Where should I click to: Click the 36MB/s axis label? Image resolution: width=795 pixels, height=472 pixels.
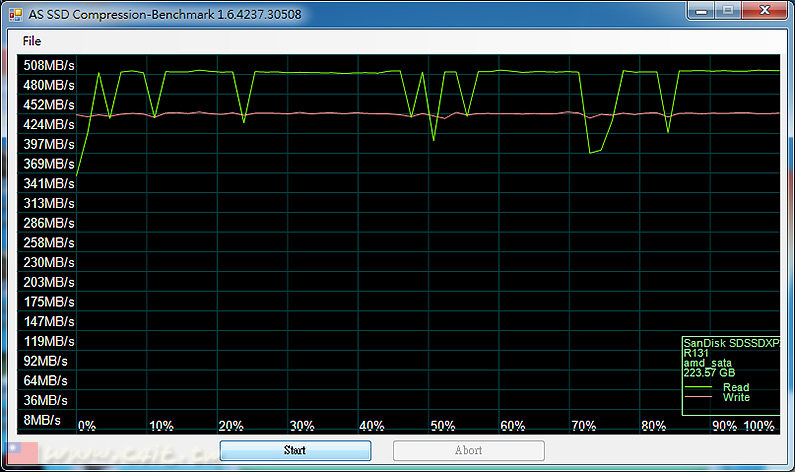pos(45,401)
